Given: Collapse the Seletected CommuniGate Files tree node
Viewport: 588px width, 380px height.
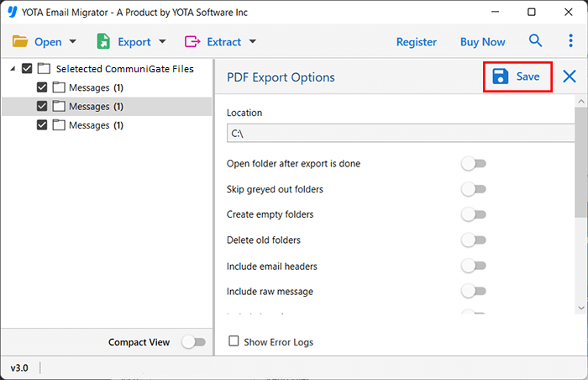Looking at the screenshot, I should coord(11,69).
